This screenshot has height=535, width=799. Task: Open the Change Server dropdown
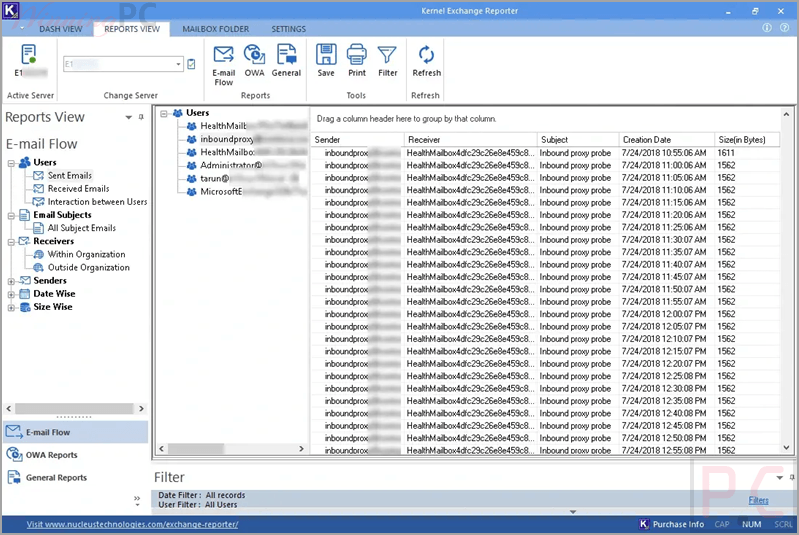[x=178, y=64]
